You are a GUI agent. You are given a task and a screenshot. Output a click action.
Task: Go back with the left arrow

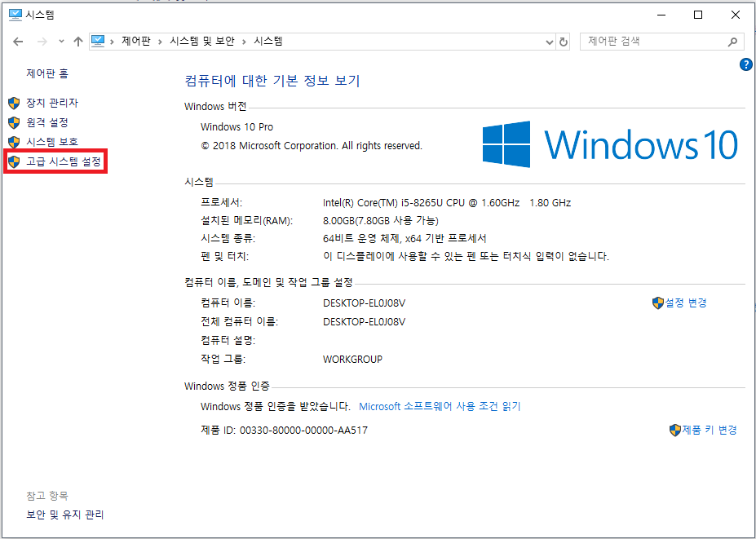pos(18,42)
